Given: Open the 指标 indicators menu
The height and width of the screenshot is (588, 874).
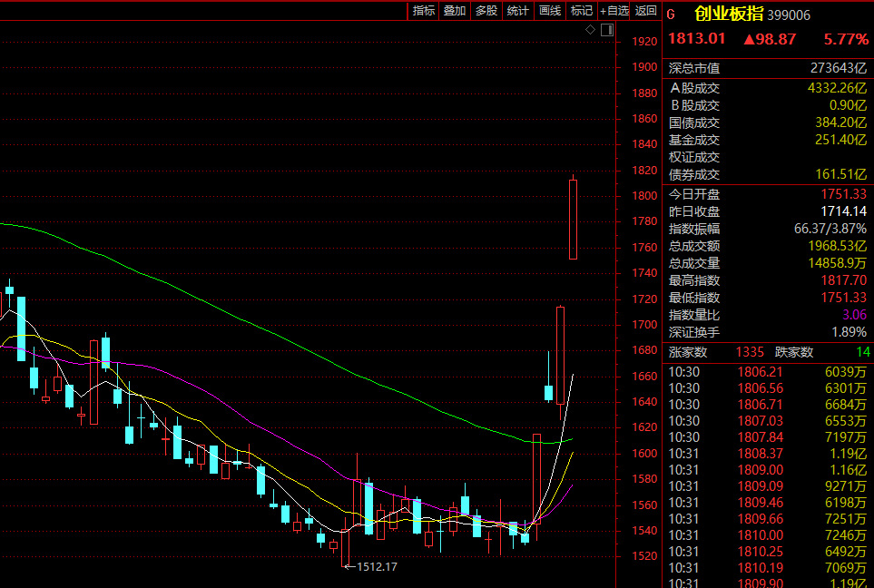Looking at the screenshot, I should point(424,11).
